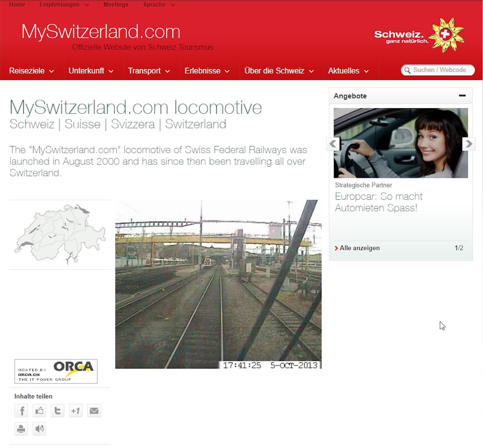The height and width of the screenshot is (448, 483).
Task: Send the page via email icon
Action: coord(94,411)
